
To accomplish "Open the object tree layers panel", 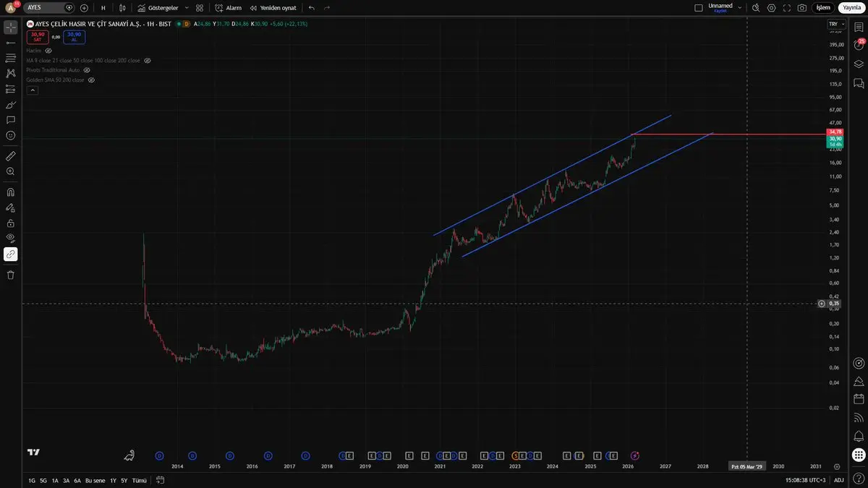I will (x=859, y=64).
